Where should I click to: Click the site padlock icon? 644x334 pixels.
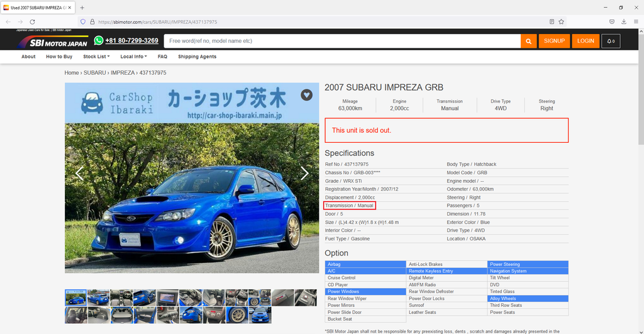[x=92, y=22]
